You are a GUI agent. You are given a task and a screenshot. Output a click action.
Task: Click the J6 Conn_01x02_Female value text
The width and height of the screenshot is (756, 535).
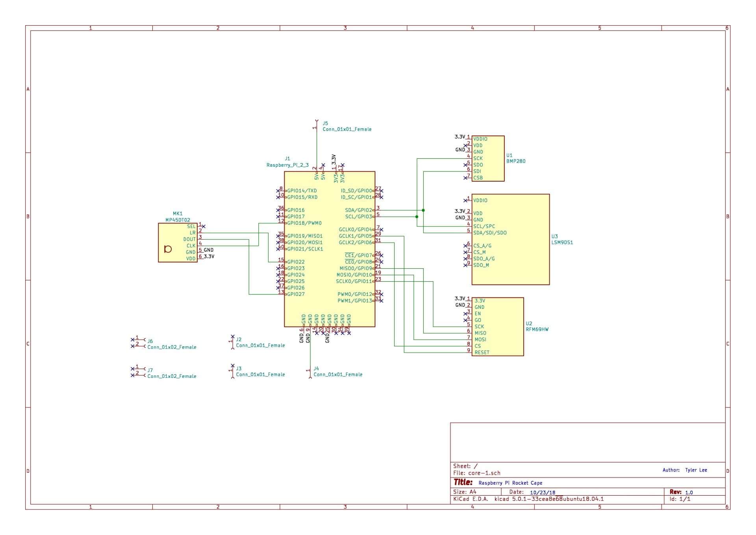pos(172,347)
